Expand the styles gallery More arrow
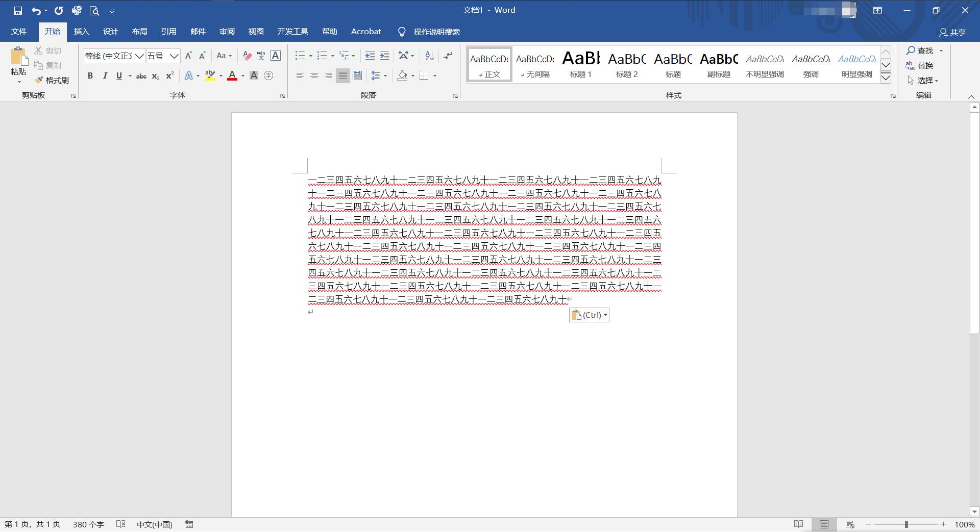980x532 pixels. click(x=886, y=78)
